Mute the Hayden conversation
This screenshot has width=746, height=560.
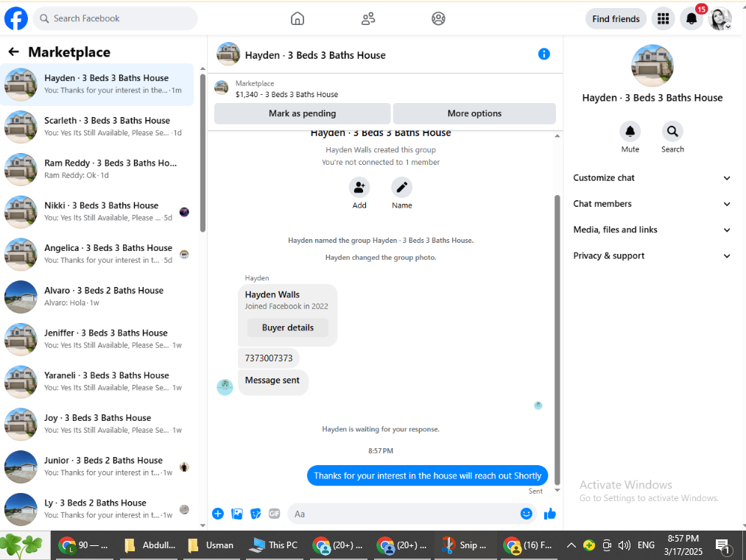[x=630, y=131]
